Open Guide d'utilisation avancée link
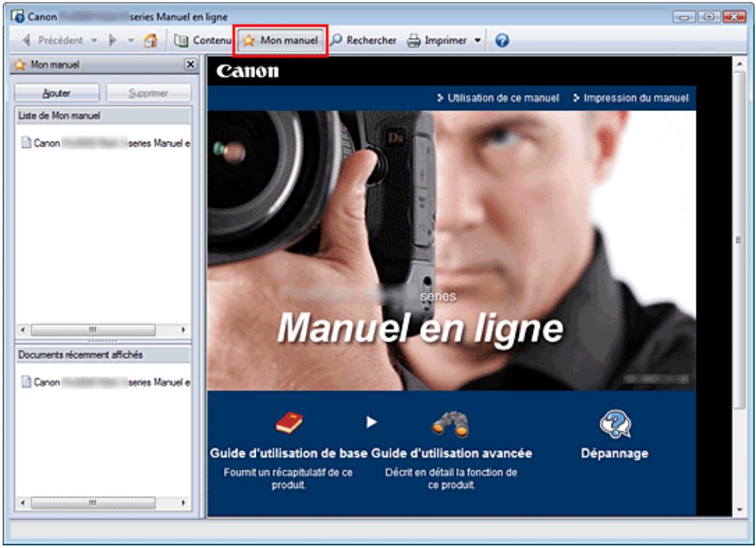 point(451,454)
